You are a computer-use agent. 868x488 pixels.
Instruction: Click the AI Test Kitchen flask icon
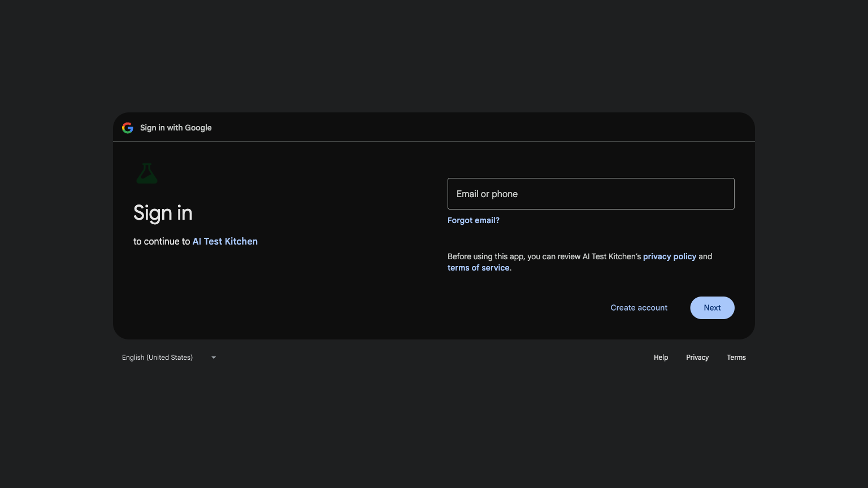pos(147,173)
